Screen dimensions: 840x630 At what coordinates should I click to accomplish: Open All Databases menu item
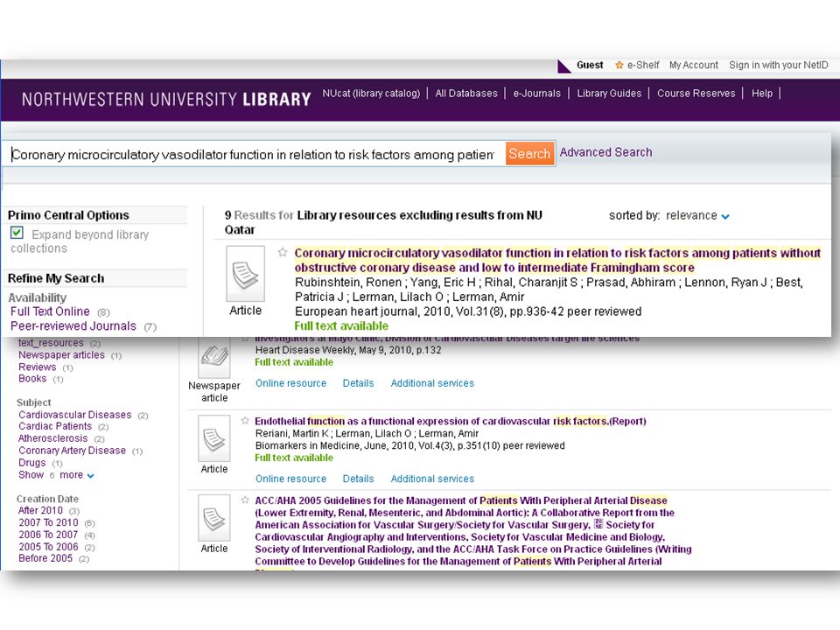(466, 94)
